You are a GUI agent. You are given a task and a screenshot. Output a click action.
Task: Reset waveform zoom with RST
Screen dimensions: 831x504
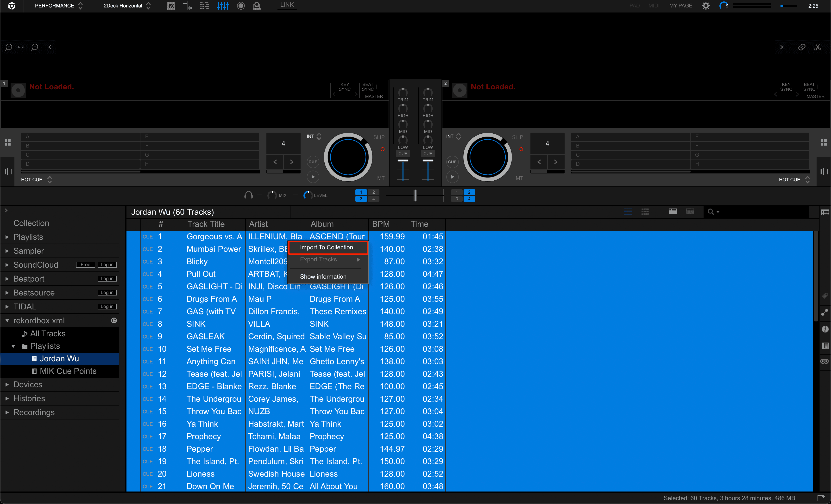tap(21, 47)
